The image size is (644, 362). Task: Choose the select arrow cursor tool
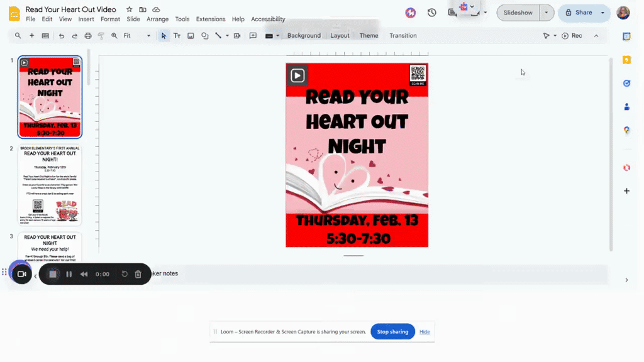[x=164, y=36]
